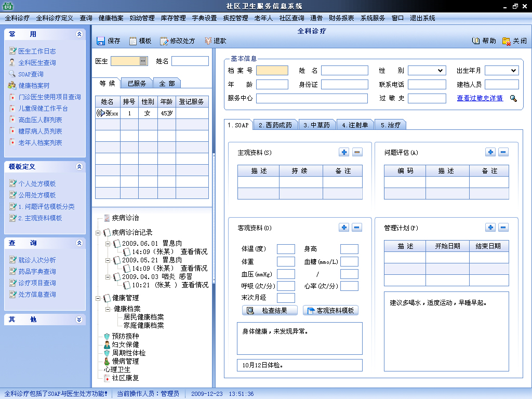The width and height of the screenshot is (532, 399).
Task: Add a row with 主观资料(S) plus icon
Action: pyautogui.click(x=344, y=152)
